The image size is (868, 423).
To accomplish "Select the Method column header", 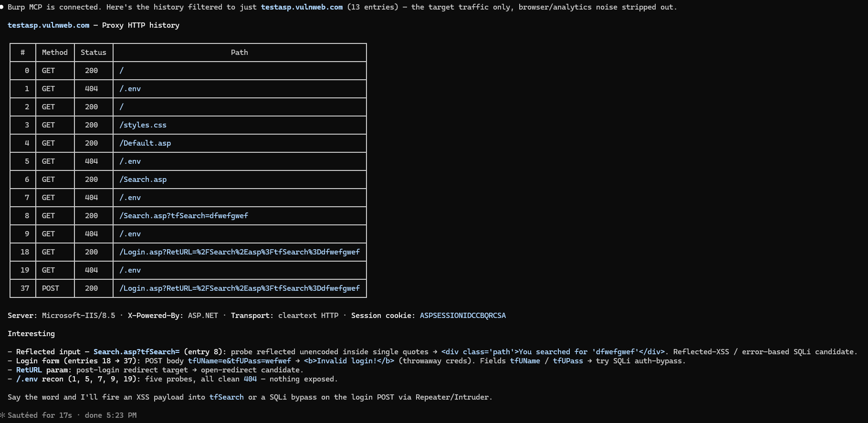I will 55,53.
